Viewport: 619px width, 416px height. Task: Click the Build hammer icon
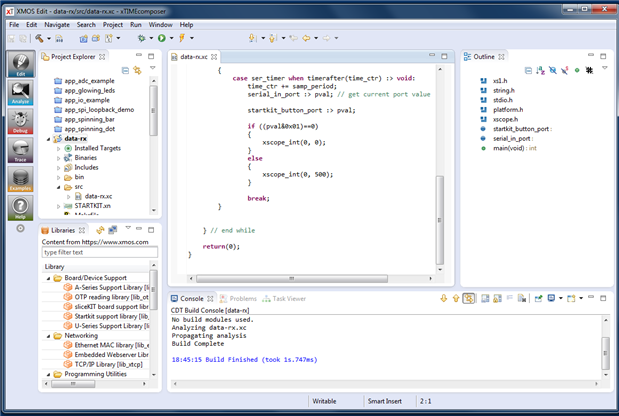[x=41, y=38]
